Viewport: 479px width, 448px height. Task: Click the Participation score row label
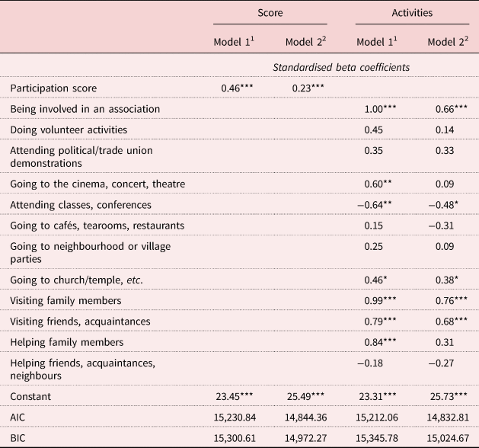53,88
